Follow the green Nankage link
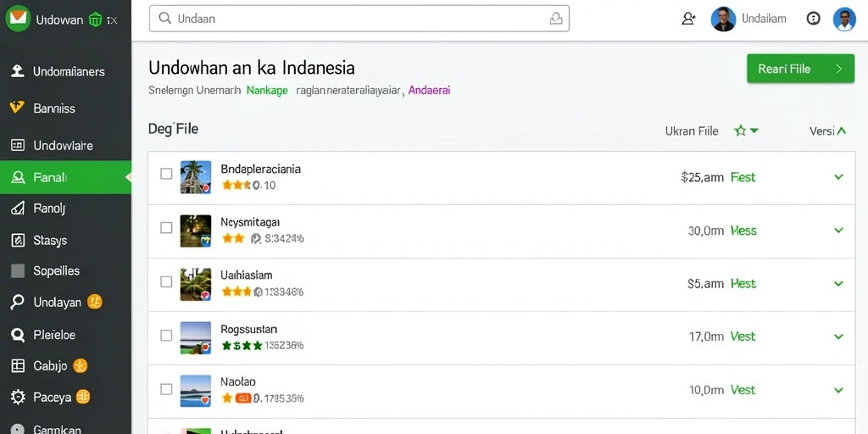This screenshot has width=868, height=434. point(267,91)
